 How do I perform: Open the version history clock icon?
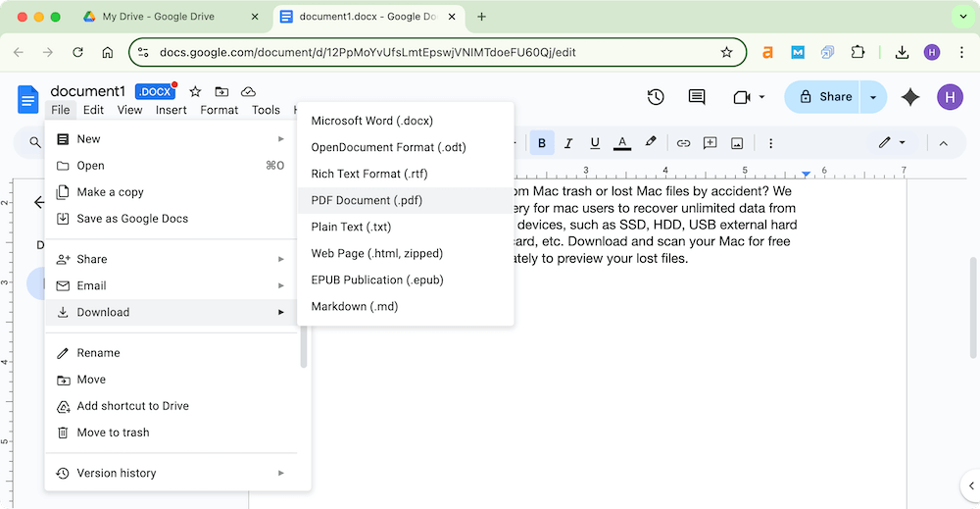tap(655, 97)
